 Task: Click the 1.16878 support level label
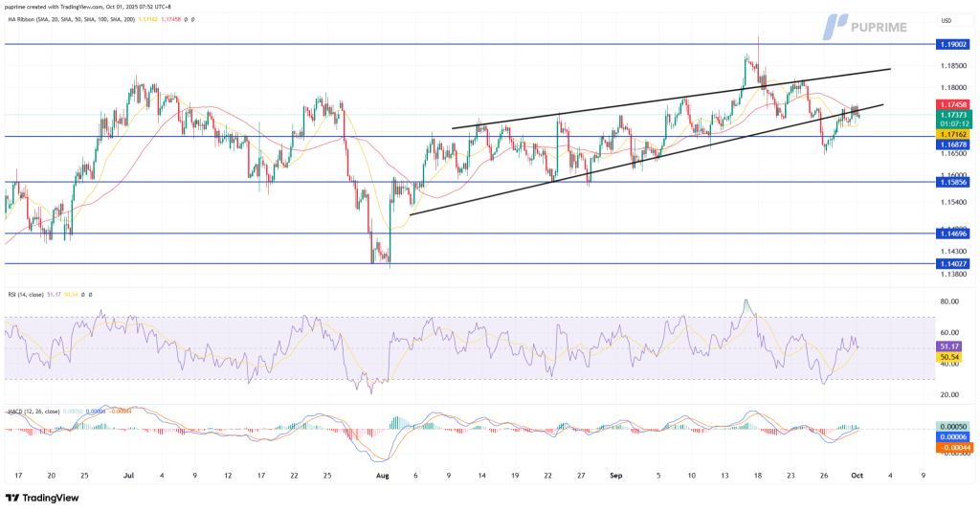(954, 145)
